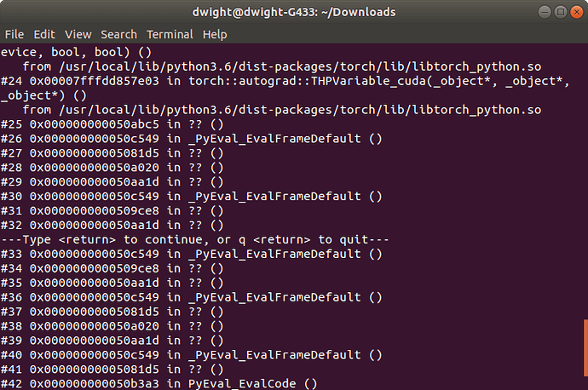Screen dimensions: 588x390
Task: Open the Help menu
Action: click(x=215, y=34)
